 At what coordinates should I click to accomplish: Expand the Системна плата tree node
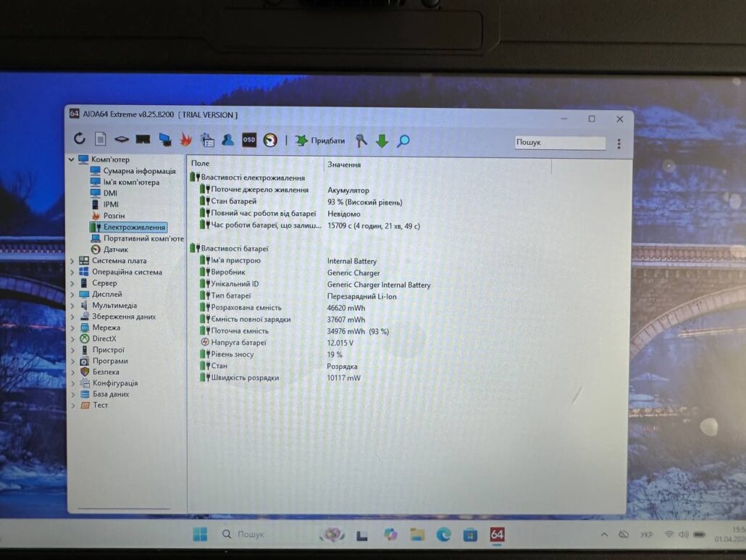tap(72, 261)
